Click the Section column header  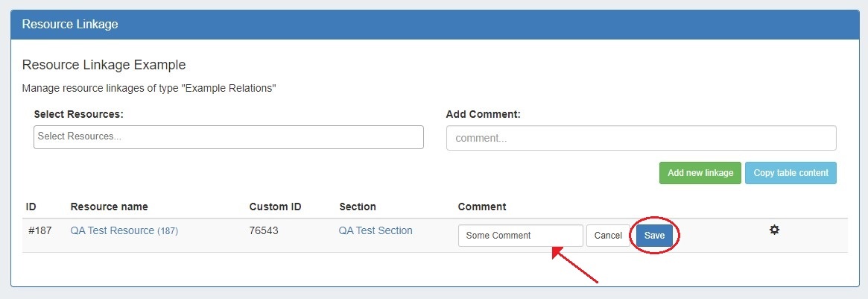[x=357, y=207]
